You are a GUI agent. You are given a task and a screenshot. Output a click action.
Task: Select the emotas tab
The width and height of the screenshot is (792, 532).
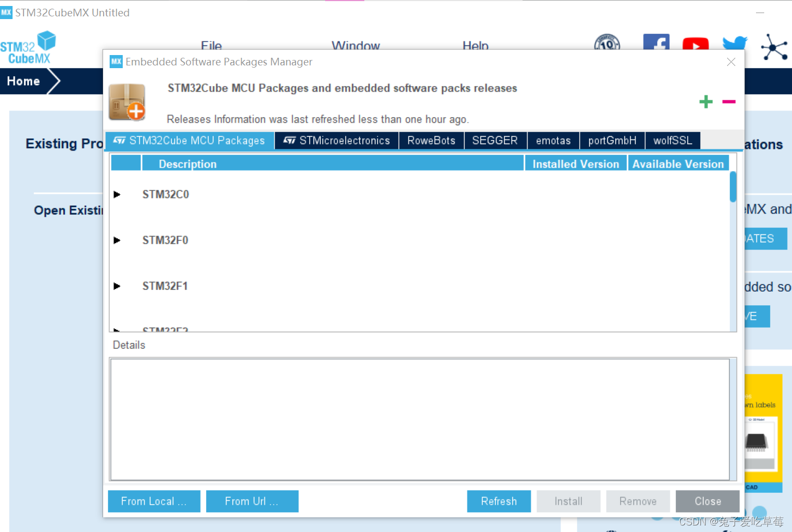[554, 141]
